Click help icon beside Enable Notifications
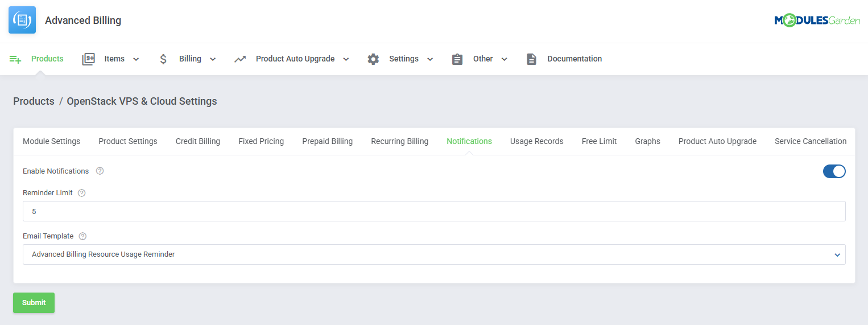The height and width of the screenshot is (325, 868). click(100, 171)
